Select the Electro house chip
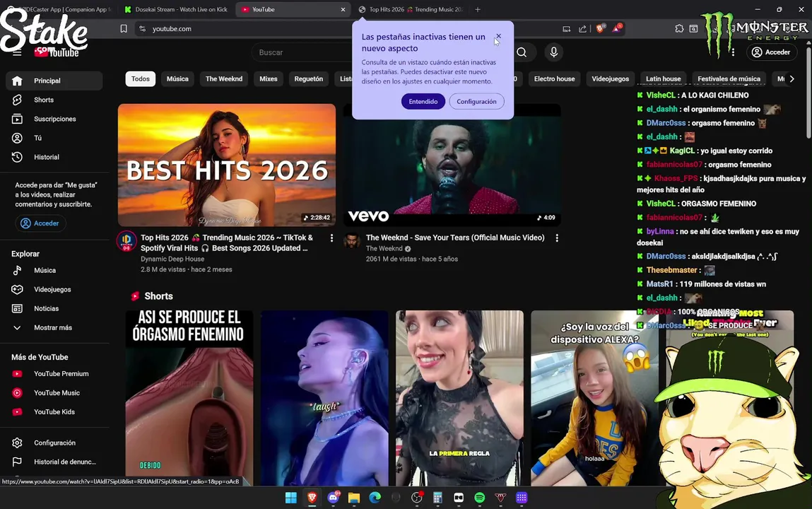Image resolution: width=812 pixels, height=509 pixels. [x=554, y=78]
